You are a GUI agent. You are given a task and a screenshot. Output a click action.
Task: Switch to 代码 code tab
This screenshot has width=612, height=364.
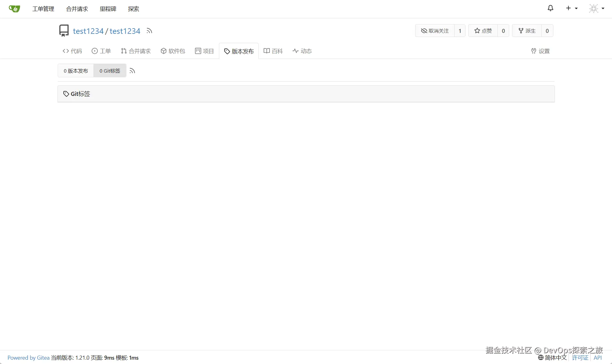(x=72, y=51)
